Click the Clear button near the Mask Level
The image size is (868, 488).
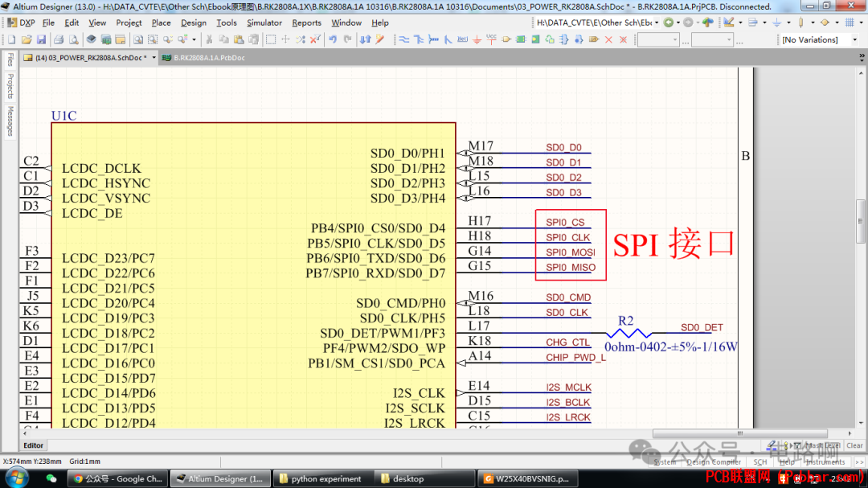(x=854, y=445)
